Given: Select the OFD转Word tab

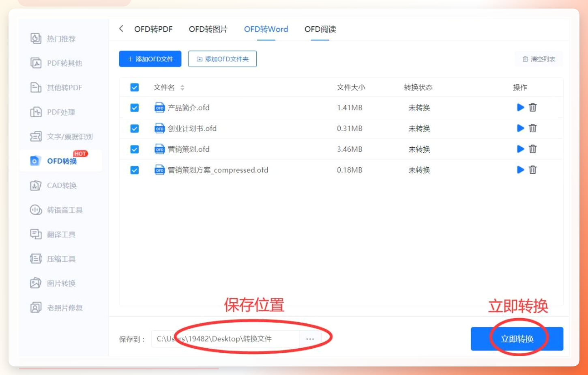Looking at the screenshot, I should [x=266, y=29].
